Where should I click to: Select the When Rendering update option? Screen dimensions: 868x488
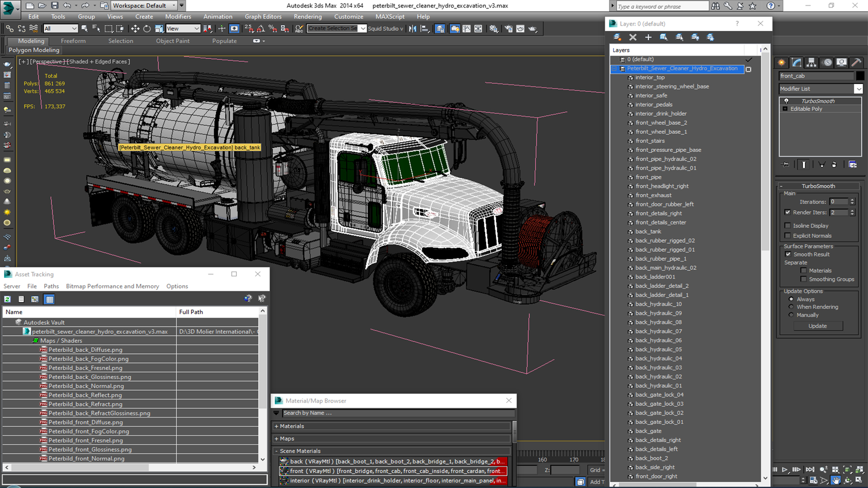791,307
